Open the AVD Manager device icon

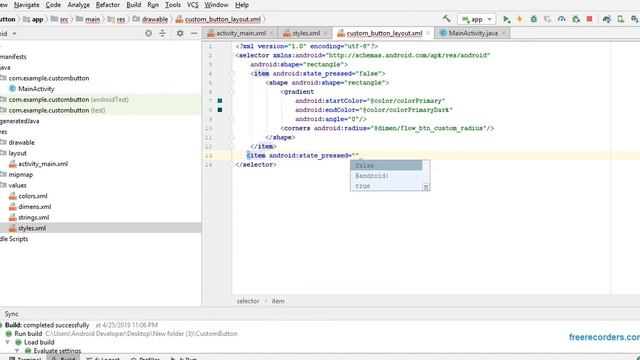point(620,19)
